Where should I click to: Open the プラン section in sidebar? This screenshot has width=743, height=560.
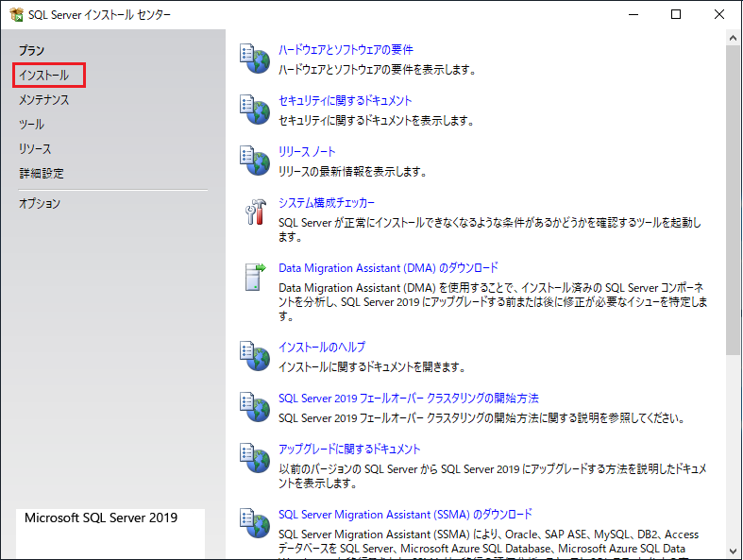[x=31, y=51]
